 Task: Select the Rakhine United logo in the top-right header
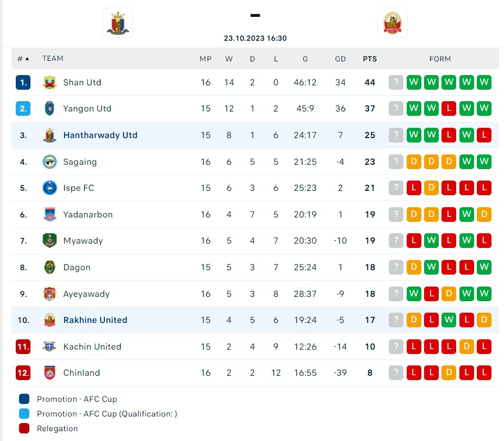393,23
